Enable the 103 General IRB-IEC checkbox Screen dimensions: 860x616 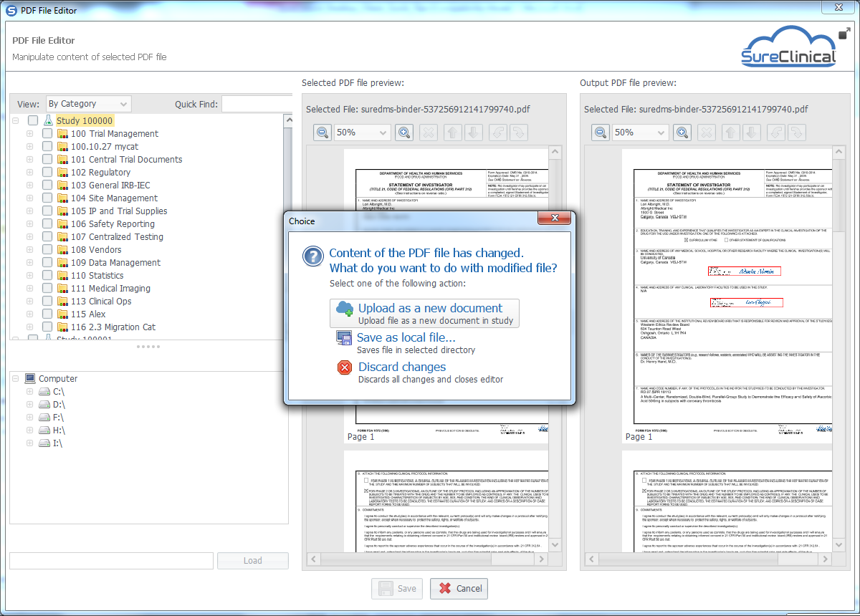pyautogui.click(x=47, y=185)
